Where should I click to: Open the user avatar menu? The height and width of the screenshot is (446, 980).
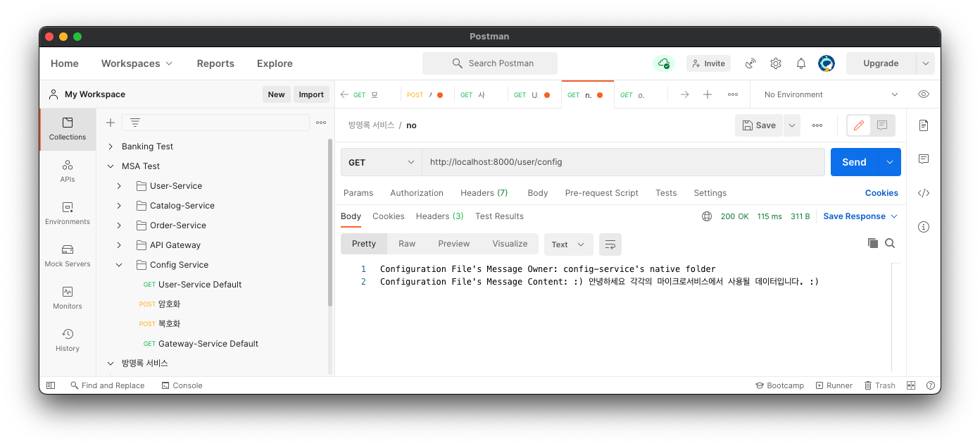[x=827, y=63]
